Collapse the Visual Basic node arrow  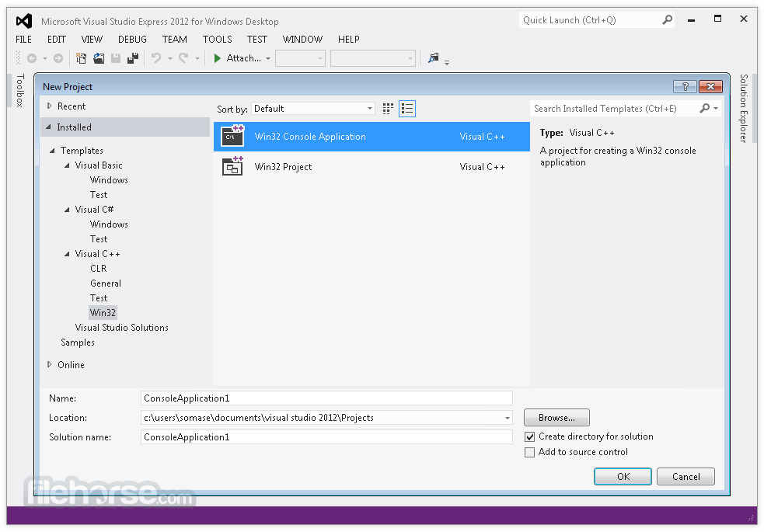(x=67, y=165)
